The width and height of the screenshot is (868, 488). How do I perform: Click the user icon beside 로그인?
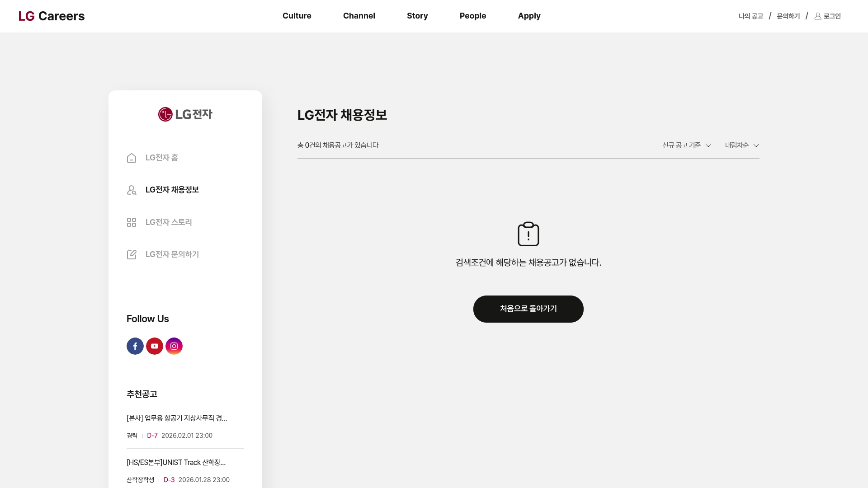tap(817, 16)
